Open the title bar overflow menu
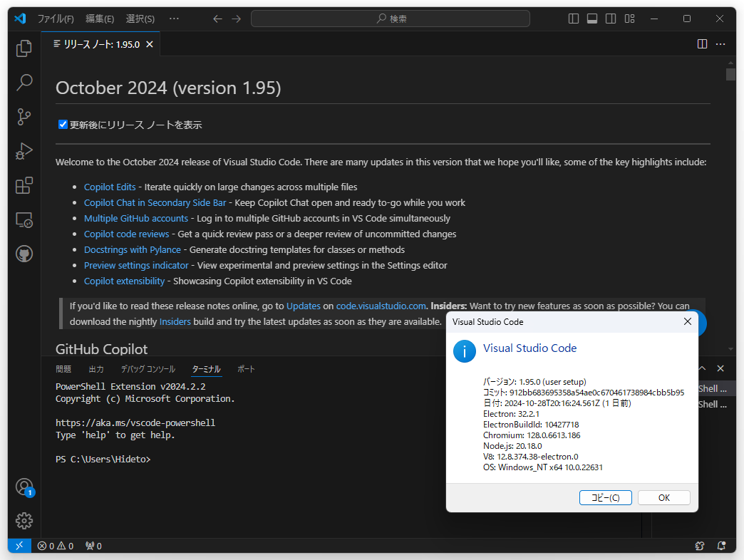Image resolution: width=744 pixels, height=560 pixels. tap(174, 19)
